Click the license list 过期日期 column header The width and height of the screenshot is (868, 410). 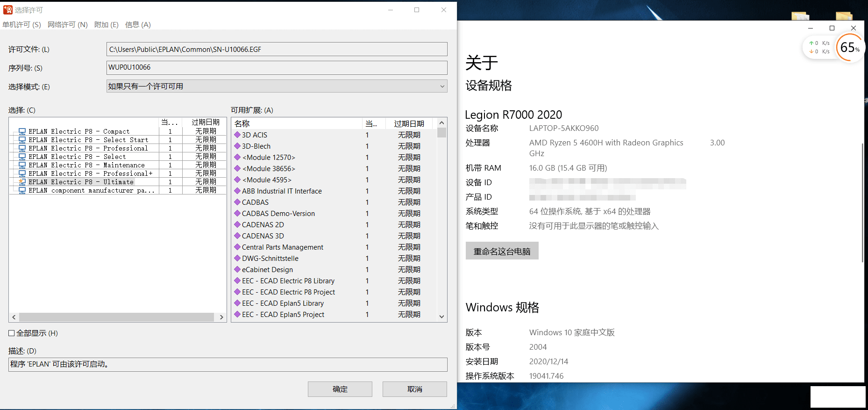205,122
